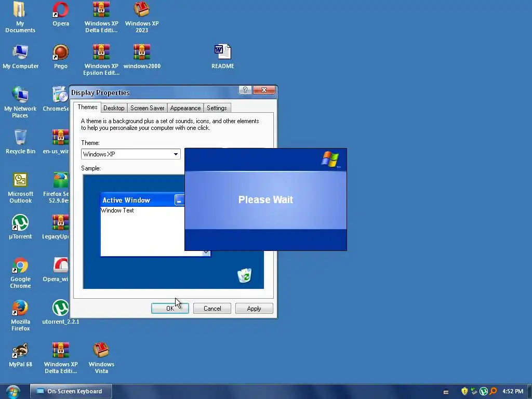This screenshot has height=399, width=532.
Task: Click OK in Display Properties
Action: click(x=170, y=309)
